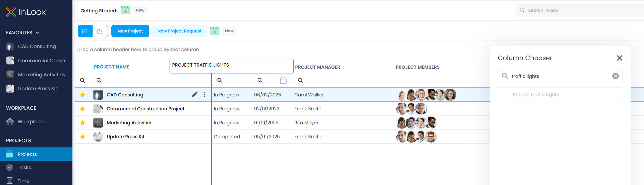Click New Project Request button

click(179, 31)
